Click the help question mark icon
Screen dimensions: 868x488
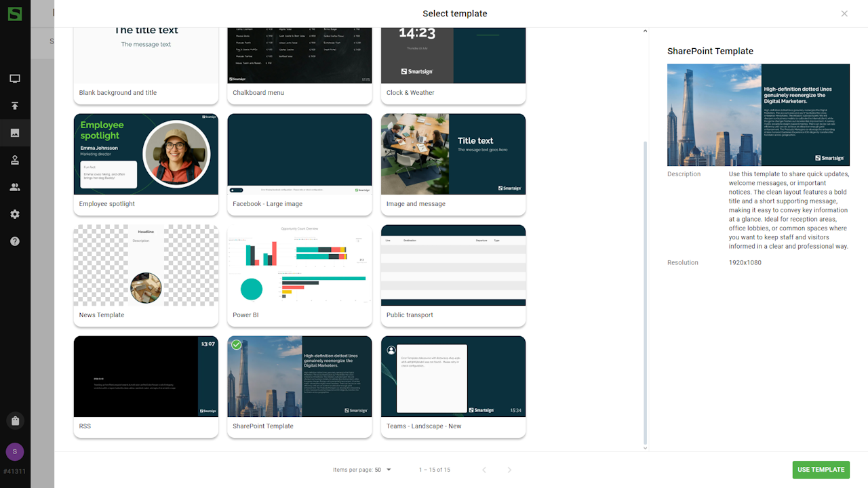tap(15, 241)
